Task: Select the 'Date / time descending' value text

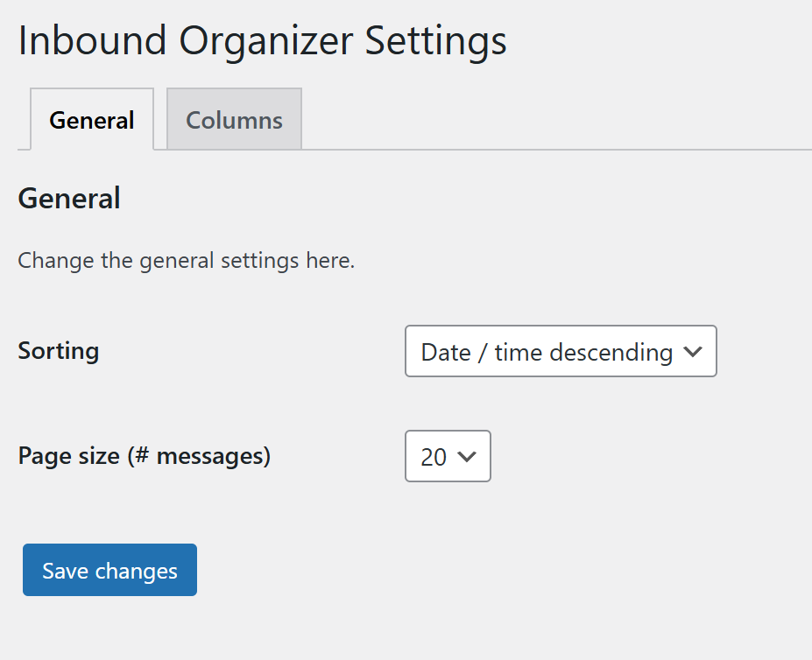Action: click(547, 353)
